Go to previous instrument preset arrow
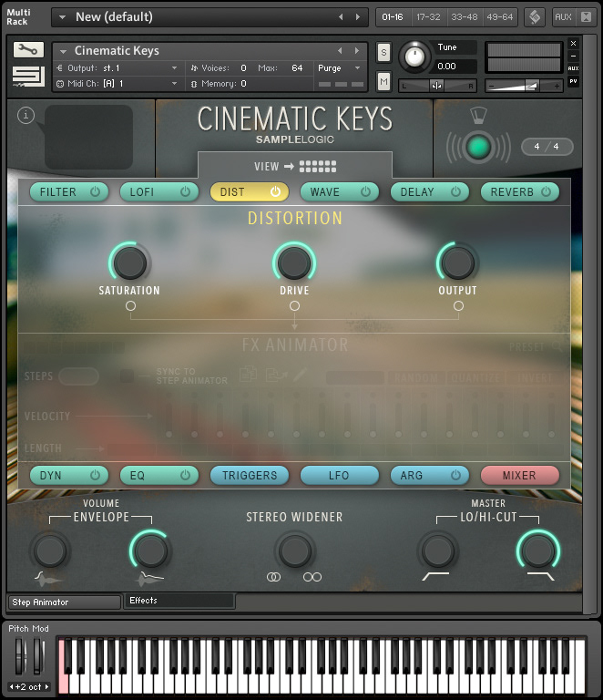Viewport: 603px width, 700px height. click(x=341, y=51)
